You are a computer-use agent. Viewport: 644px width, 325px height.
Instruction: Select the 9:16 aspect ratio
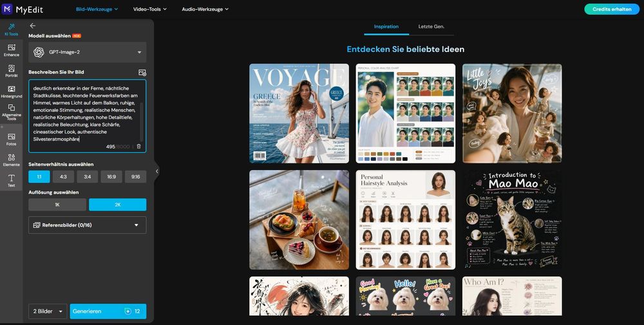(x=135, y=177)
